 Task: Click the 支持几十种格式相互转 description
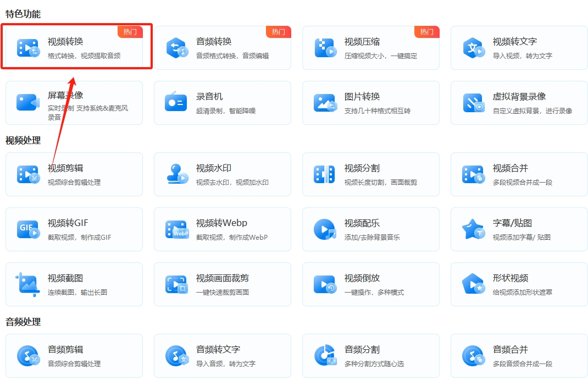[x=377, y=111]
